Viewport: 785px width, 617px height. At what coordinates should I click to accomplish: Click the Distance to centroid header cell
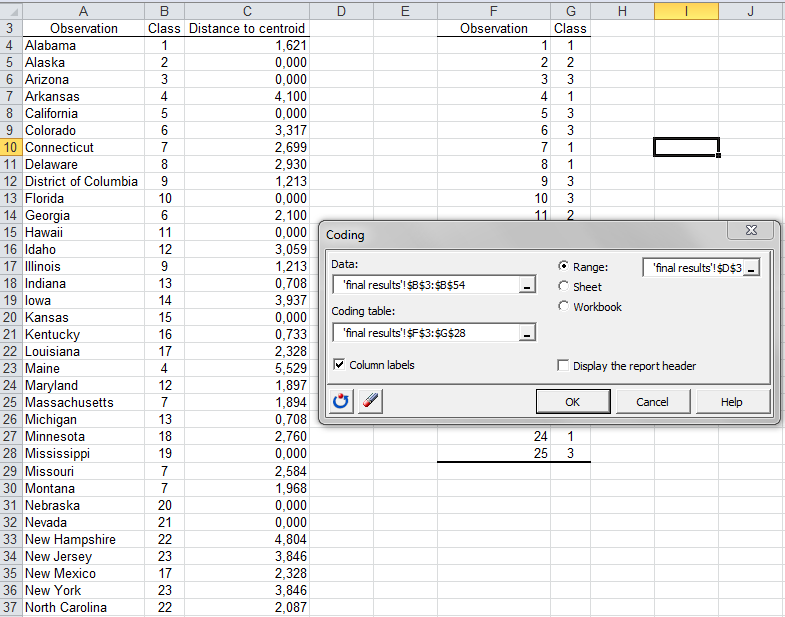[x=247, y=28]
